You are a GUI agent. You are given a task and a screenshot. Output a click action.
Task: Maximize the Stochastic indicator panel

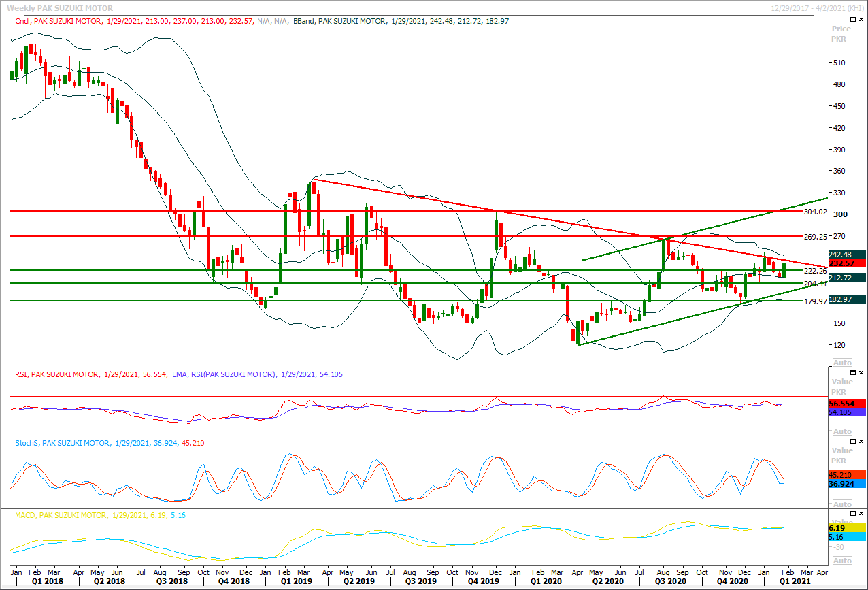click(x=852, y=442)
